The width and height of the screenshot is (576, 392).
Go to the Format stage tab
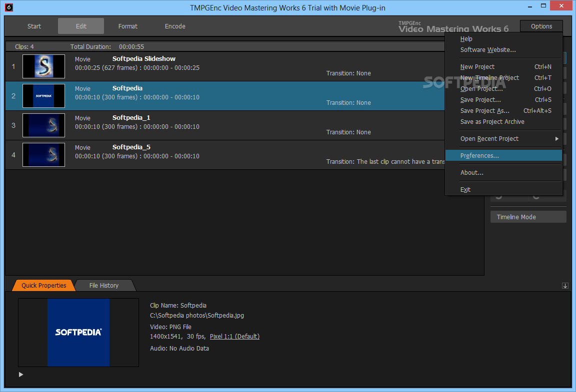128,26
